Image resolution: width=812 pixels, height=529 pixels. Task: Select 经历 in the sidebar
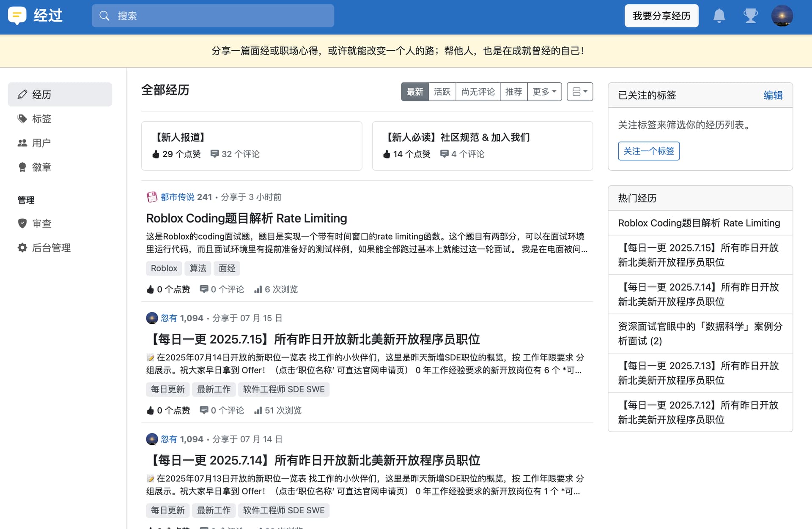60,94
